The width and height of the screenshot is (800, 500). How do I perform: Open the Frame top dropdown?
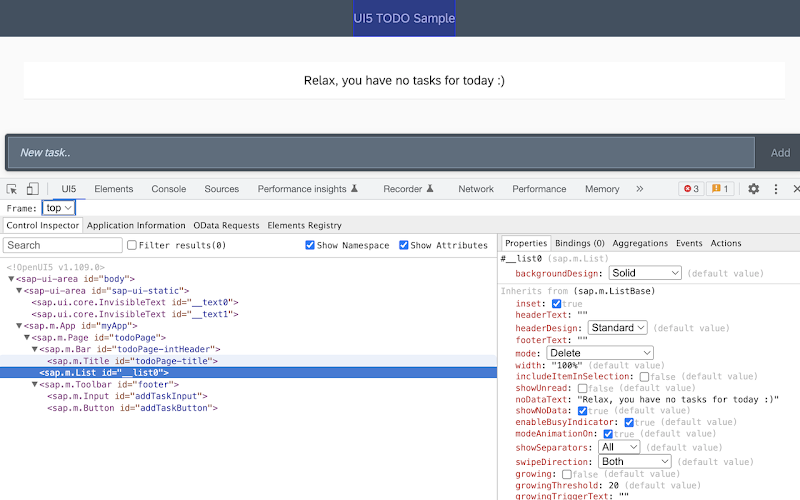click(x=59, y=208)
